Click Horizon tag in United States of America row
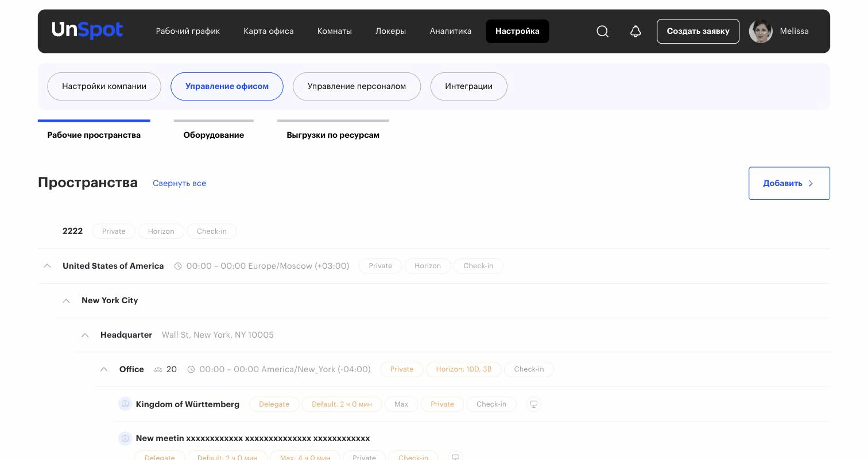Viewport: 868px width, 460px height. 428,266
